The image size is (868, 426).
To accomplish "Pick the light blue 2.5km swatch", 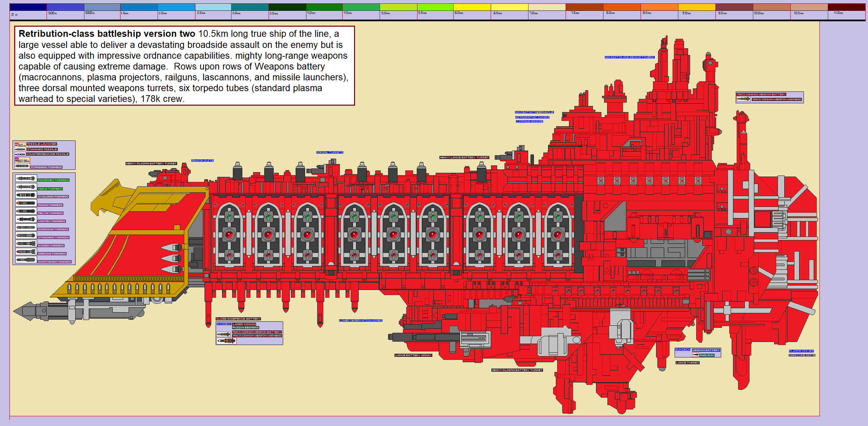I will coord(213,7).
